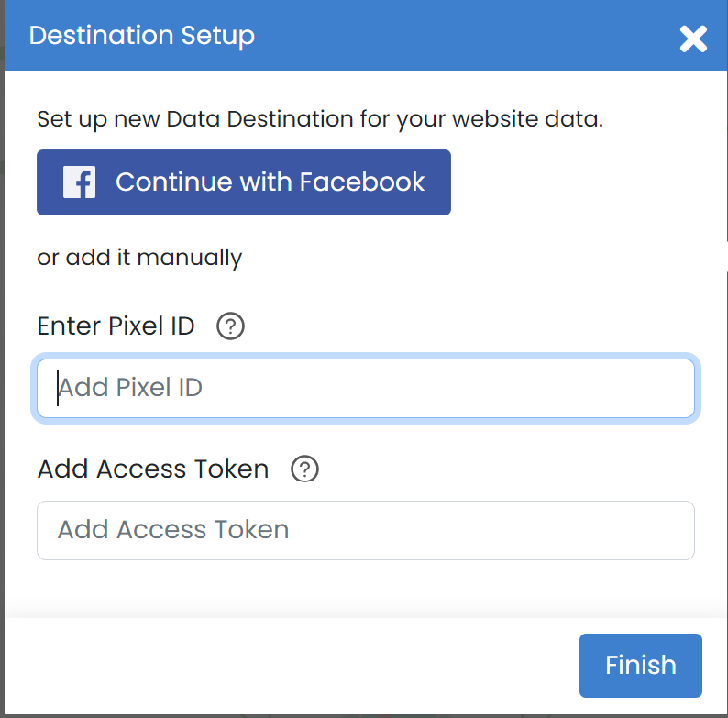Click the Continue with Facebook button
This screenshot has width=728, height=718.
click(244, 182)
